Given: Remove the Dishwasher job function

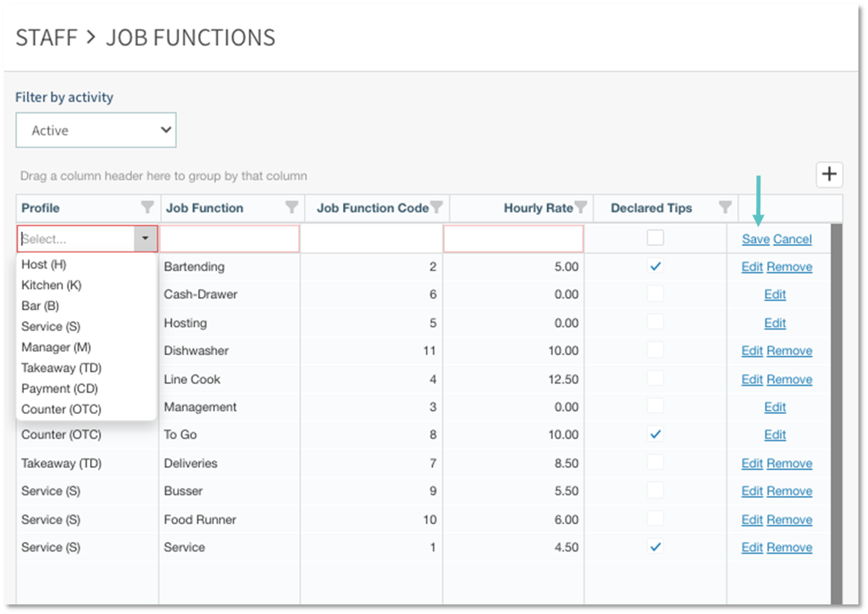Looking at the screenshot, I should 789,351.
